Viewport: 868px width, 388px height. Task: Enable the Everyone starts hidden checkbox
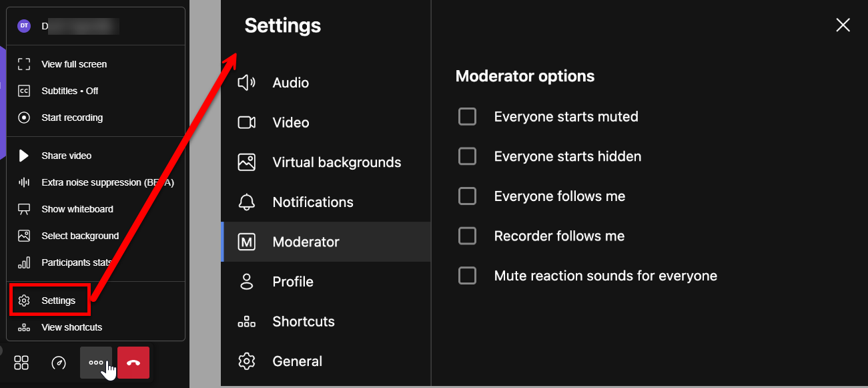click(467, 156)
